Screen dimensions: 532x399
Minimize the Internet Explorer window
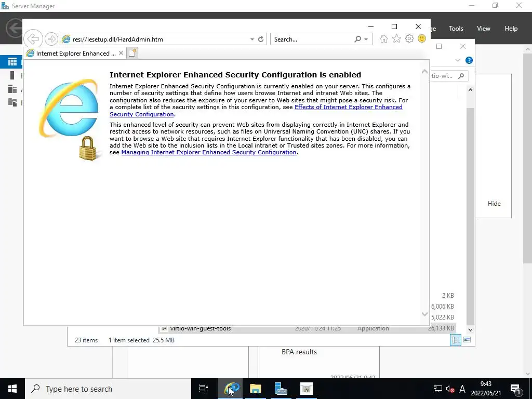[371, 26]
